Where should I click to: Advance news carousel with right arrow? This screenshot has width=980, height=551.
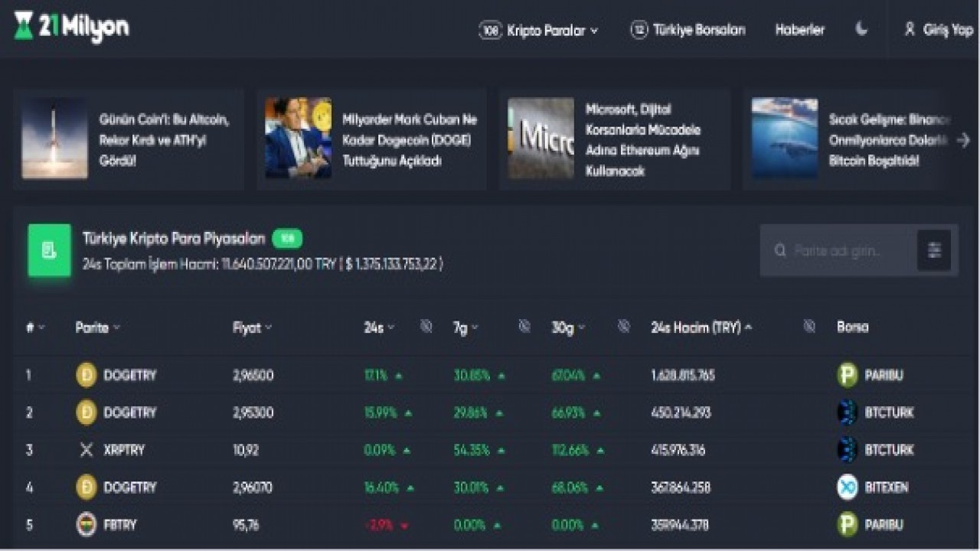963,140
